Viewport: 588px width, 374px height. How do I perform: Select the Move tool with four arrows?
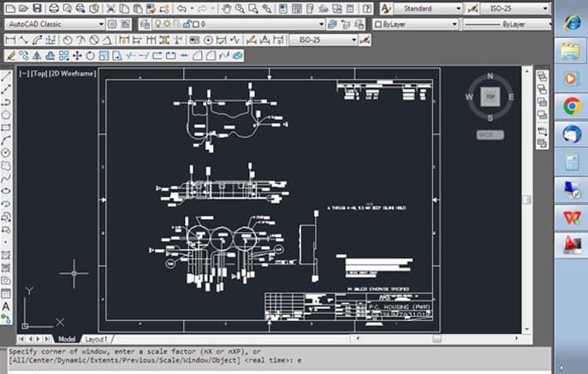coord(77,56)
